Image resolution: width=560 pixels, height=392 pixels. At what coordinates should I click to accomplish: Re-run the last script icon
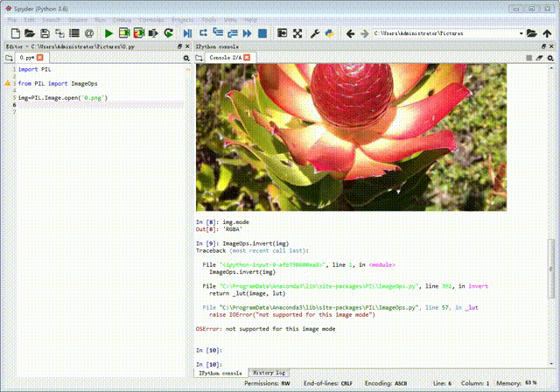coord(169,33)
